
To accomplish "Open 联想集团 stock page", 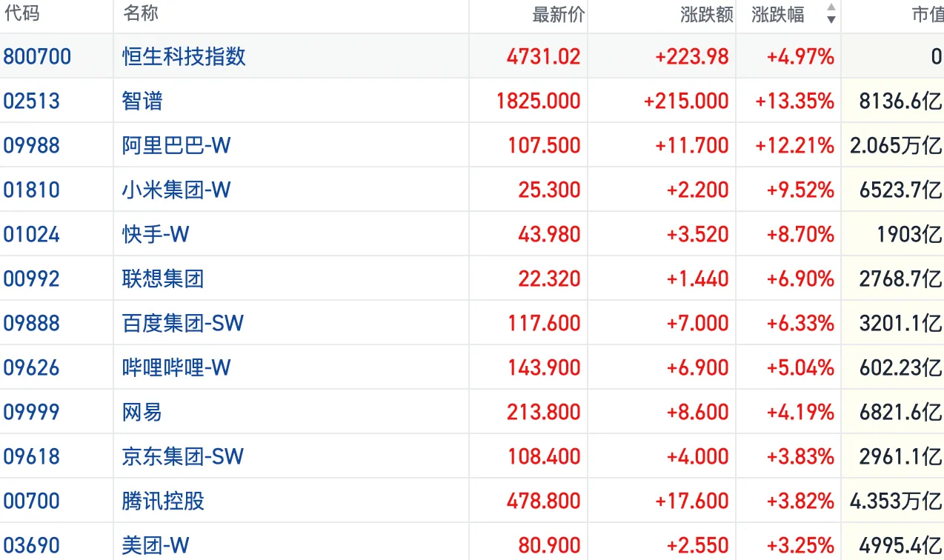I will (163, 279).
